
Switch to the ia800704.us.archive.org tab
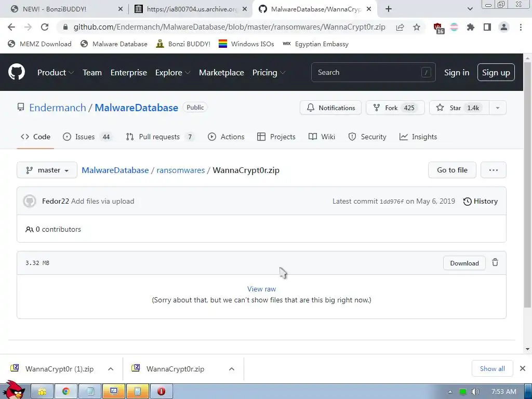pyautogui.click(x=191, y=9)
